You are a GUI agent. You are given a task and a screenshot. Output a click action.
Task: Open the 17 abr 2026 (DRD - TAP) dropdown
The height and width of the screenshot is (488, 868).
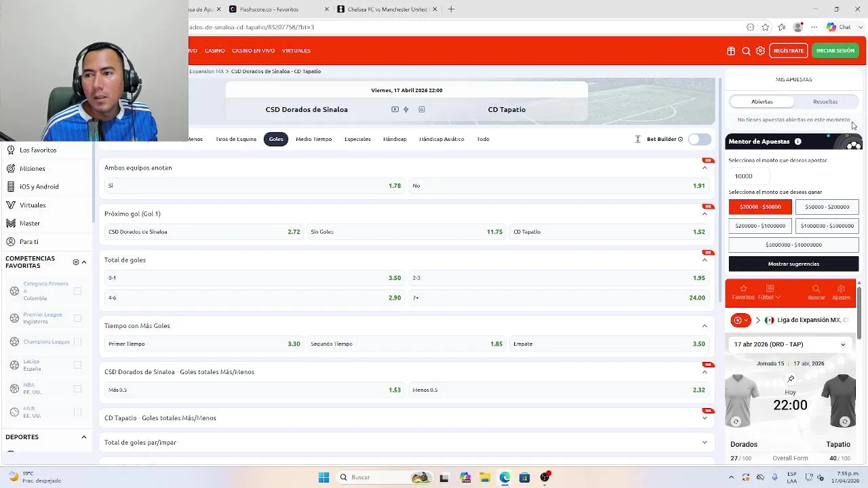[790, 344]
